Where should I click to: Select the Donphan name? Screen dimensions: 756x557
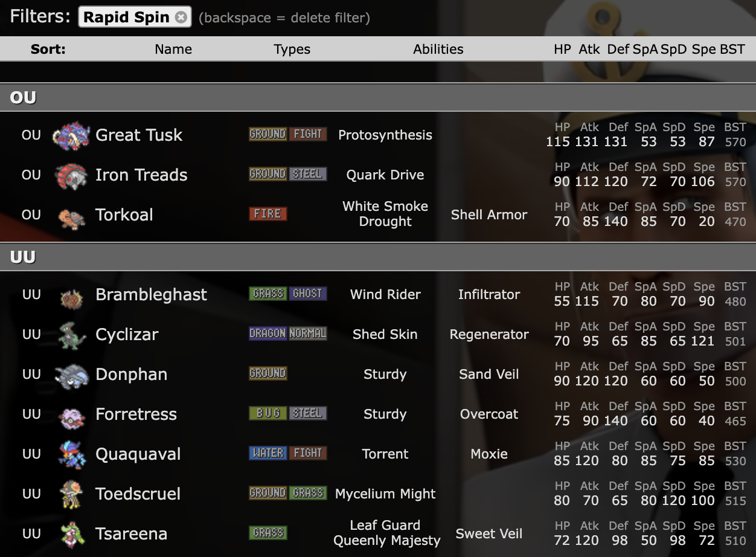[131, 375]
